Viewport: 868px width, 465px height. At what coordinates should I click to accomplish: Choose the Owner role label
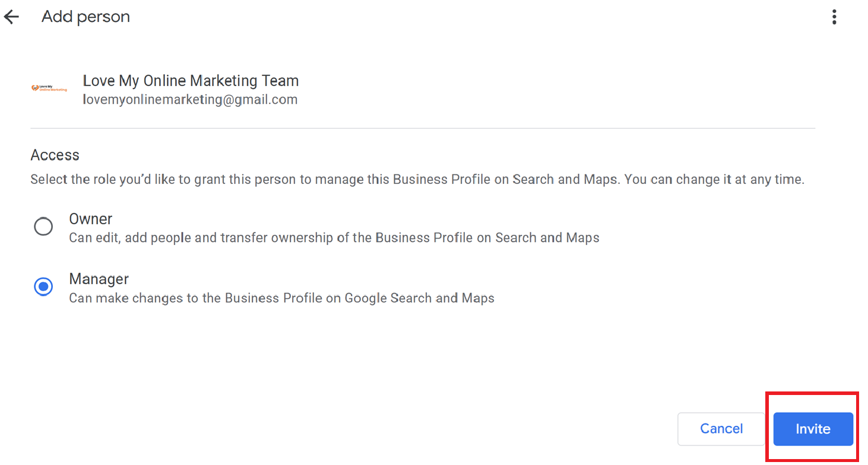(91, 219)
